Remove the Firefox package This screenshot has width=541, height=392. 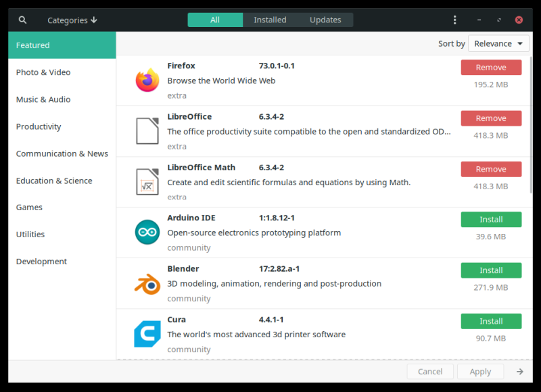(491, 67)
